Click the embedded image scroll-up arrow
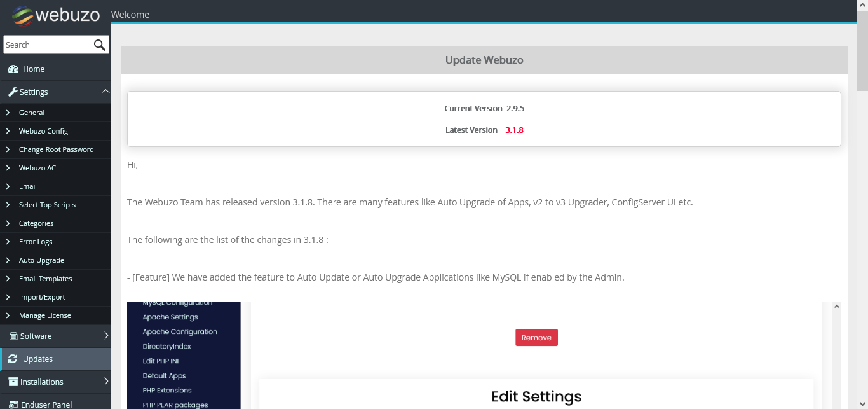This screenshot has height=409, width=868. click(x=836, y=307)
